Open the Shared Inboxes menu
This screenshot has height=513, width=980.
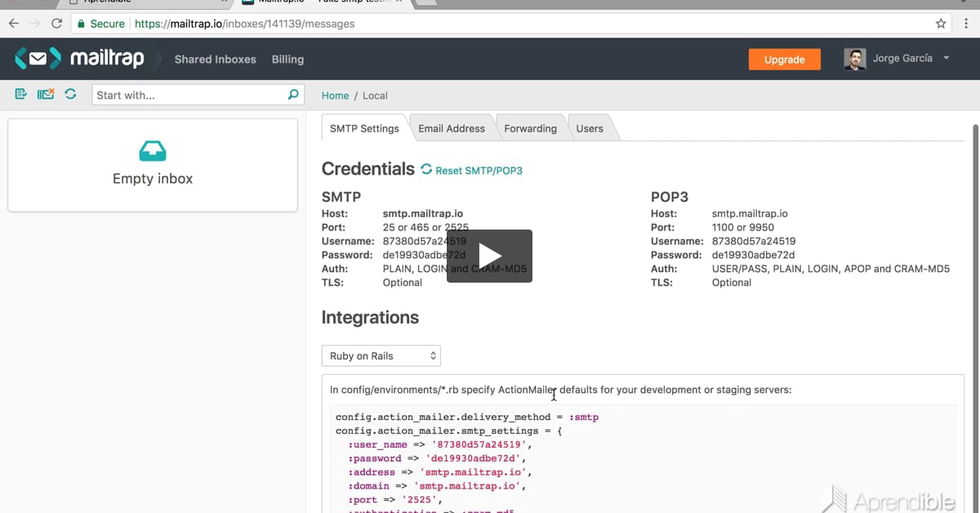click(x=216, y=60)
